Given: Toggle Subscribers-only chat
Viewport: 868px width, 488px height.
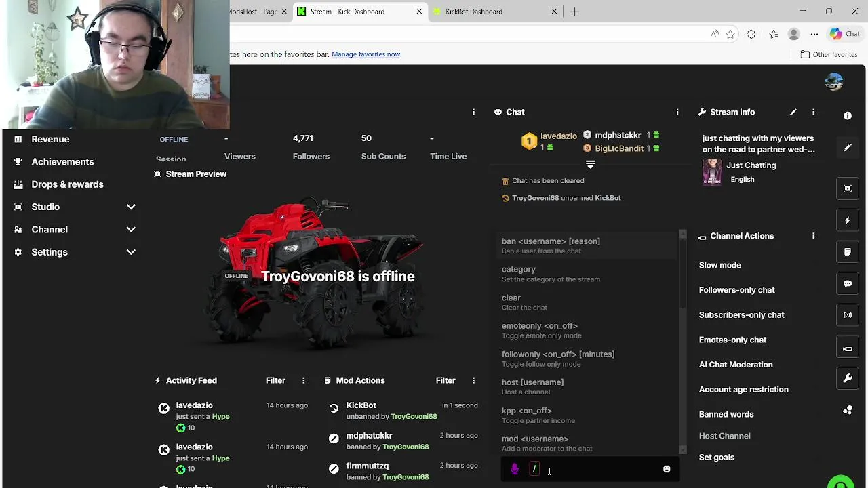Looking at the screenshot, I should tap(741, 315).
